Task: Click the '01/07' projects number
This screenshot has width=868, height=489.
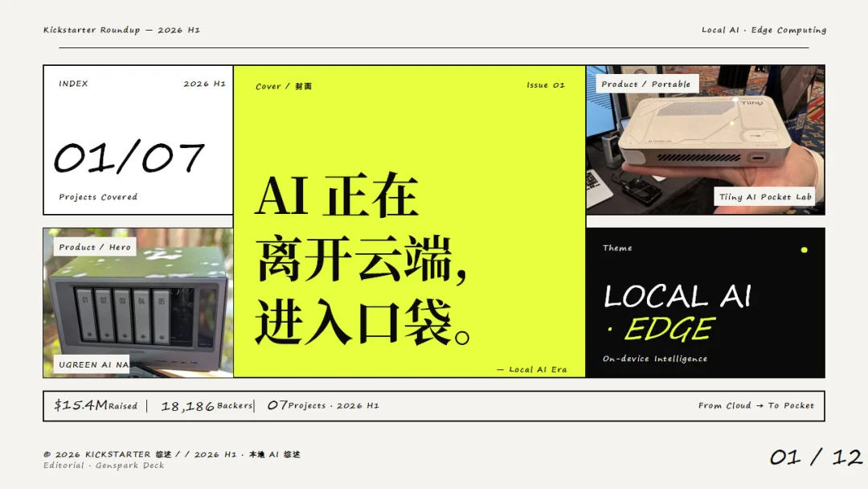Action: pos(129,158)
